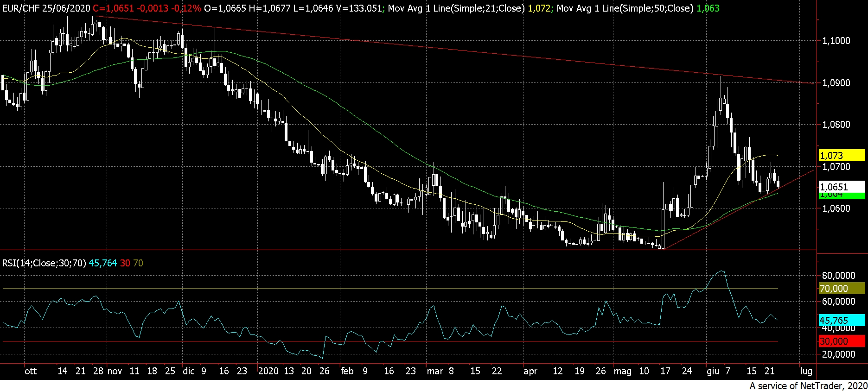This screenshot has height=391, width=868.
Task: Select the open value O=1,0665
Action: point(225,8)
